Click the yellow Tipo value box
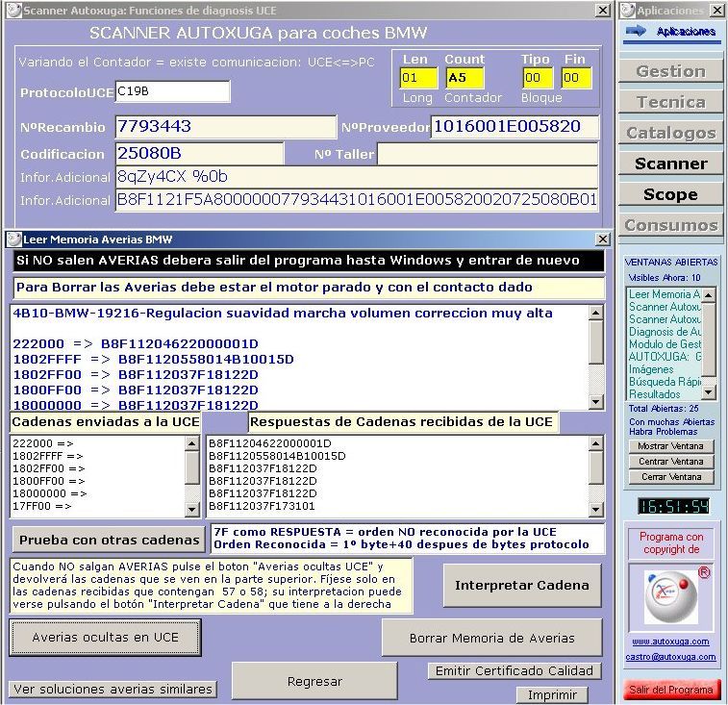The width and height of the screenshot is (728, 705). (x=538, y=78)
